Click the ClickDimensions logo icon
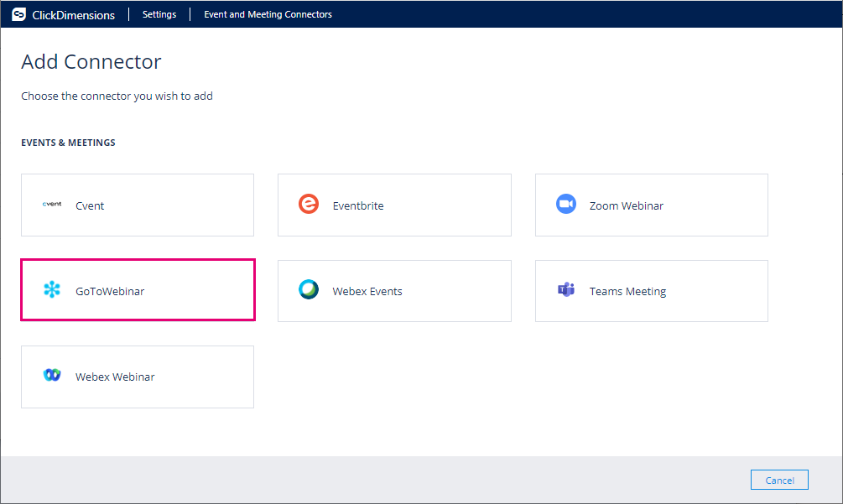This screenshot has height=504, width=843. coord(18,14)
